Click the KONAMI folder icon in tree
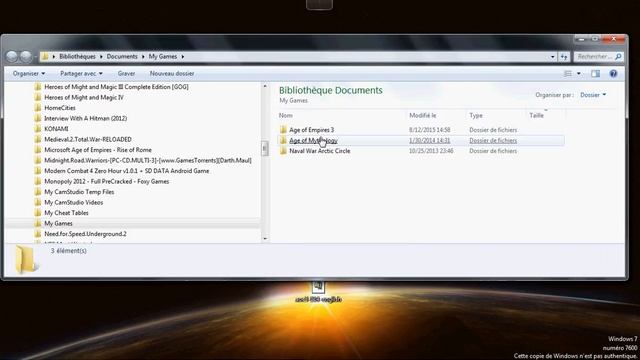Image resolution: width=640 pixels, height=360 pixels. (x=38, y=129)
